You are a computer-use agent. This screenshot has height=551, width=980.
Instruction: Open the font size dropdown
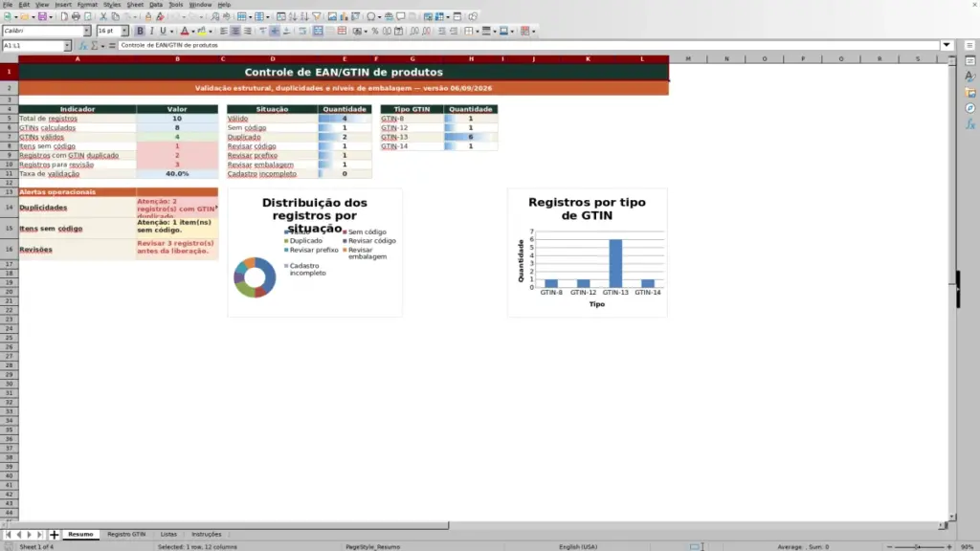(x=124, y=32)
